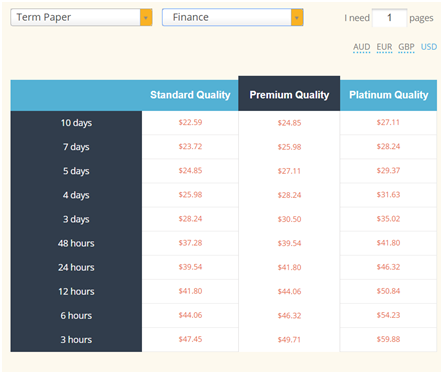The height and width of the screenshot is (374, 443).
Task: Choose $30.50 Premium price for 3 days
Action: [x=289, y=219]
